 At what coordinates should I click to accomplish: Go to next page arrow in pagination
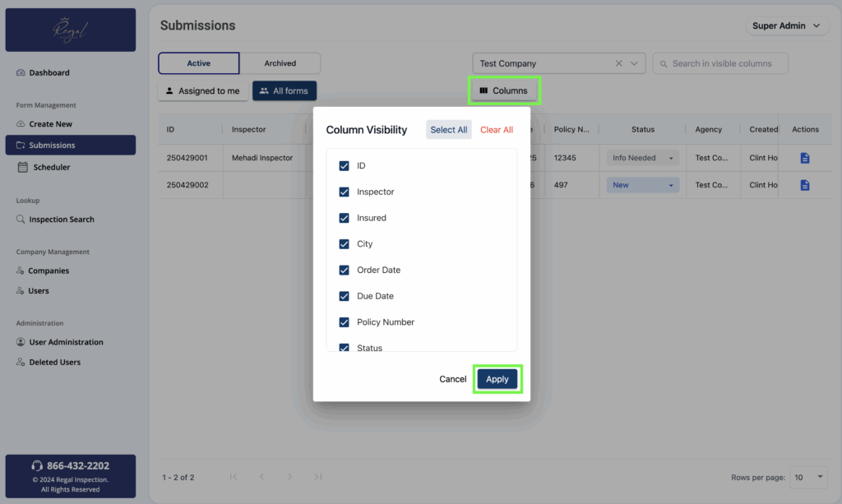289,477
